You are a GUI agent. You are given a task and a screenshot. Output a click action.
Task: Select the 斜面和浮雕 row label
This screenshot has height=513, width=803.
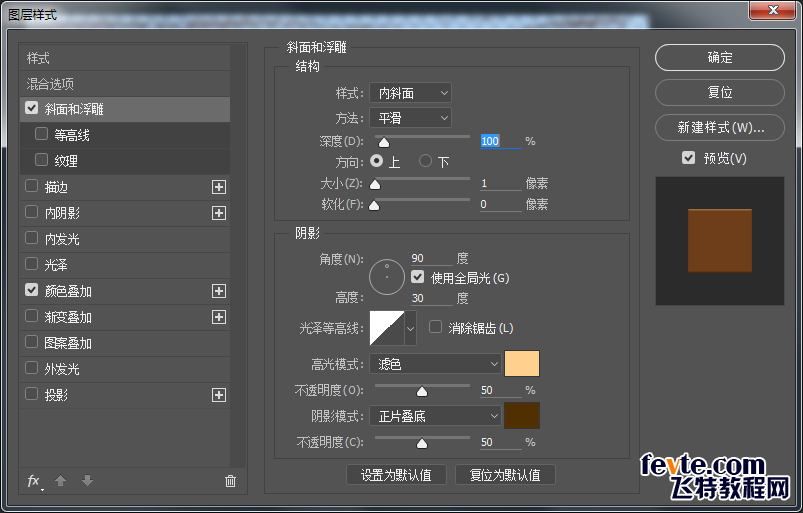(74, 109)
